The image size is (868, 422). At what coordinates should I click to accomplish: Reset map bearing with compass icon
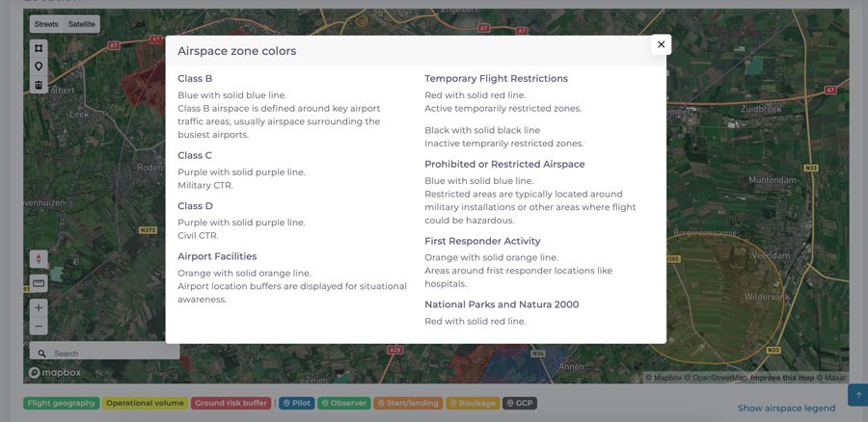click(39, 259)
